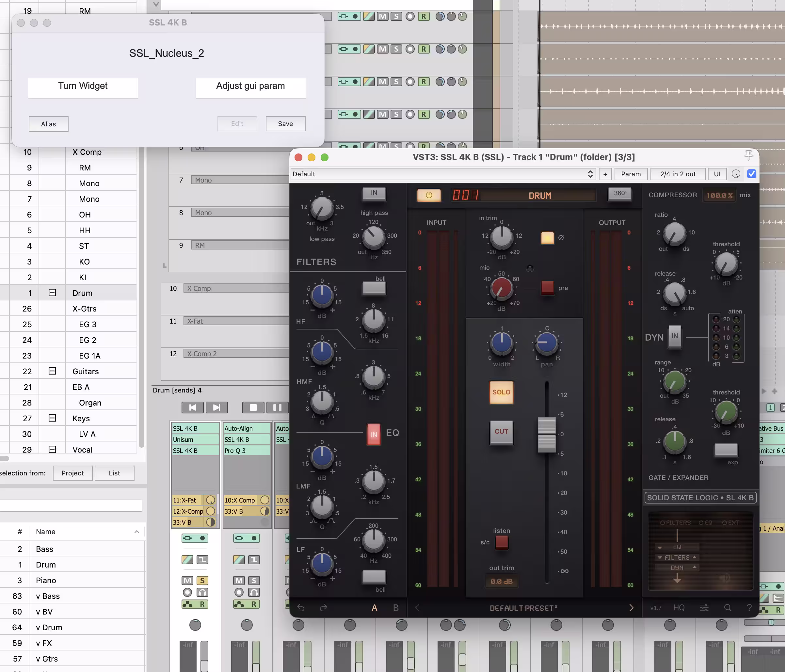This screenshot has width=785, height=672.
Task: Toggle the DYN IN switch
Action: coord(674,336)
